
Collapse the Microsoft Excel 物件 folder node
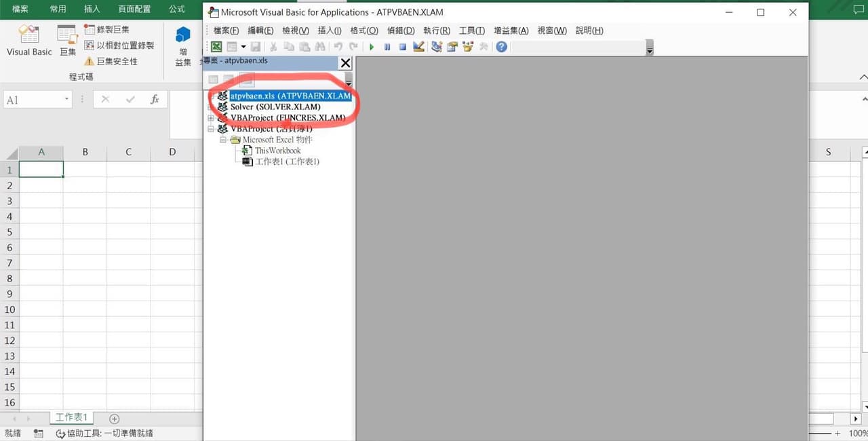[222, 140]
